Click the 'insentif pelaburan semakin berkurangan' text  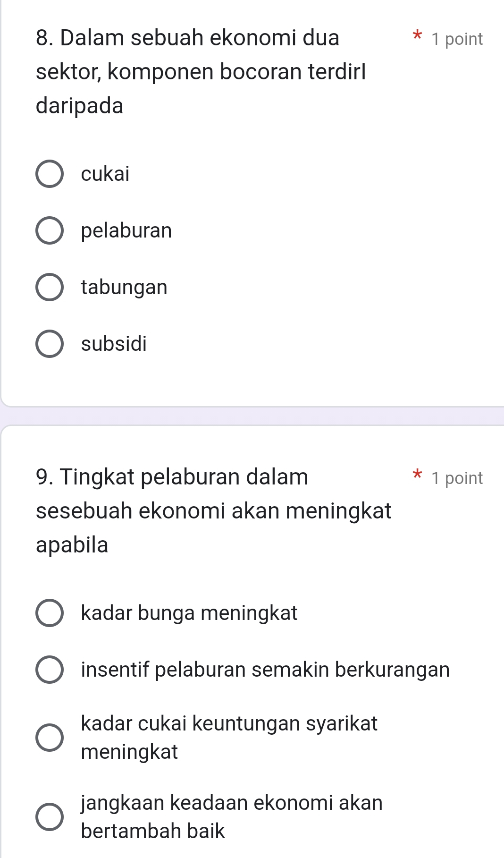tap(265, 670)
